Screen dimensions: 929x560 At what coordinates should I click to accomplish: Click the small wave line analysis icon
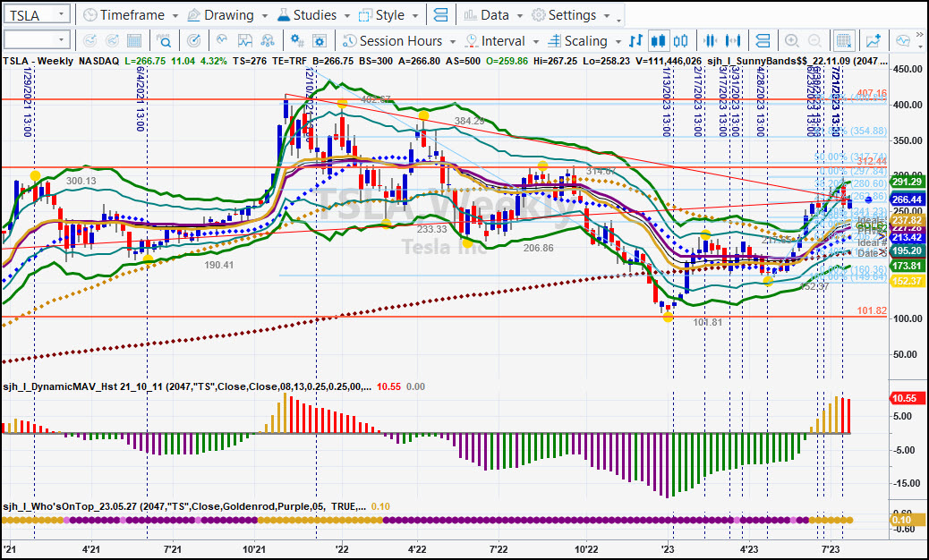(x=222, y=40)
